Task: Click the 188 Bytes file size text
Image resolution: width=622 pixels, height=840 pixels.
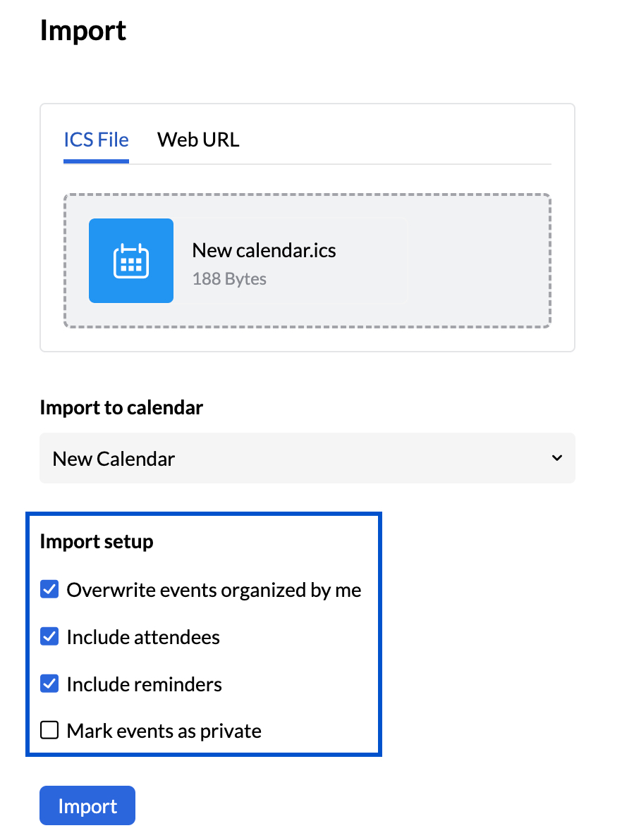Action: pyautogui.click(x=229, y=279)
